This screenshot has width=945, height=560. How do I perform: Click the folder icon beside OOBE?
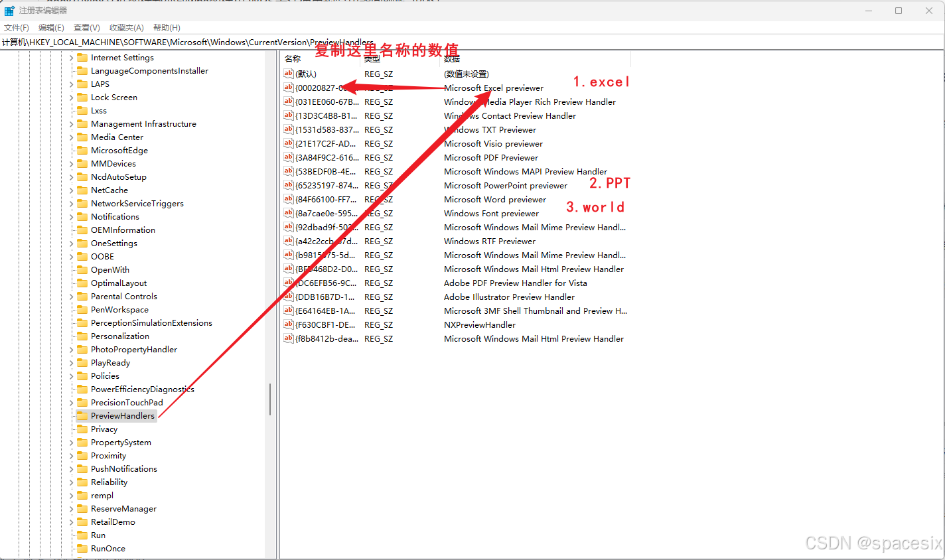click(x=82, y=257)
